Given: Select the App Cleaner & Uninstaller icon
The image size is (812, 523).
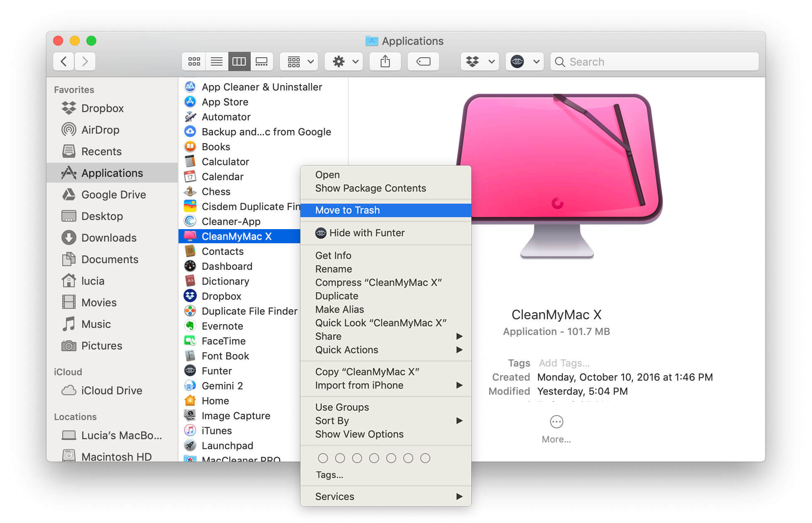Looking at the screenshot, I should click(191, 86).
